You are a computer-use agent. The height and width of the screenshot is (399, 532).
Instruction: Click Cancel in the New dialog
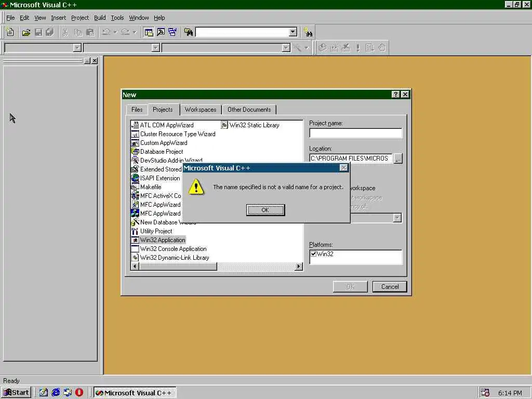(390, 287)
